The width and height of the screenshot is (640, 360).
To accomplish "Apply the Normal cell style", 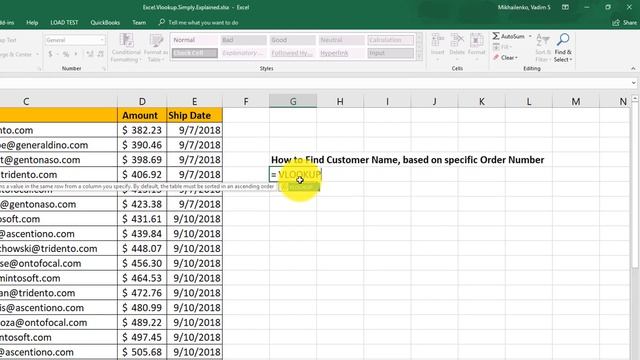I will (194, 40).
